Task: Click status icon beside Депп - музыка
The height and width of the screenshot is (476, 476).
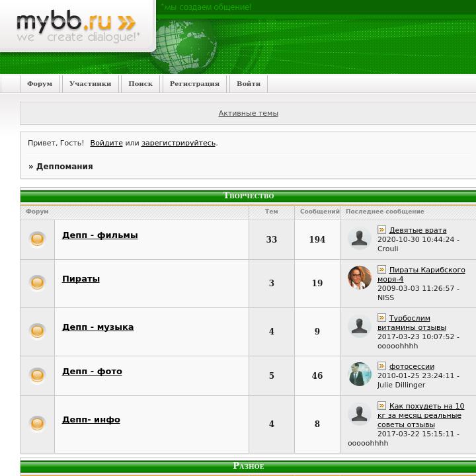Action: click(37, 331)
